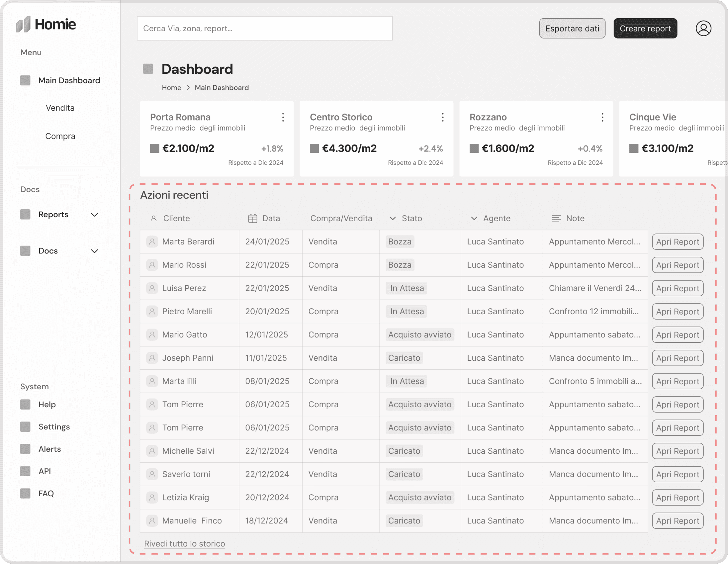The height and width of the screenshot is (564, 728).
Task: Click the note 'Confronto 5 immobili a...'
Action: (595, 381)
